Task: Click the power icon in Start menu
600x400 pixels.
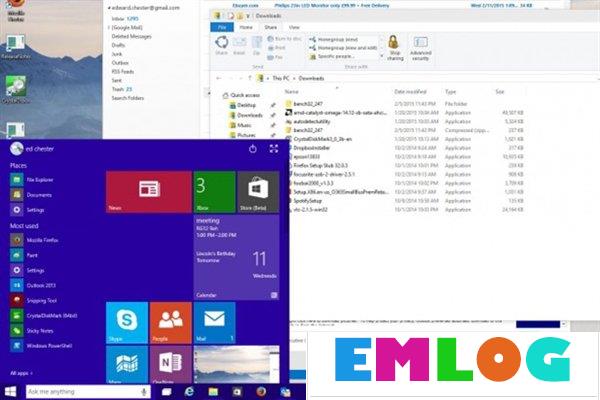Action: point(253,149)
